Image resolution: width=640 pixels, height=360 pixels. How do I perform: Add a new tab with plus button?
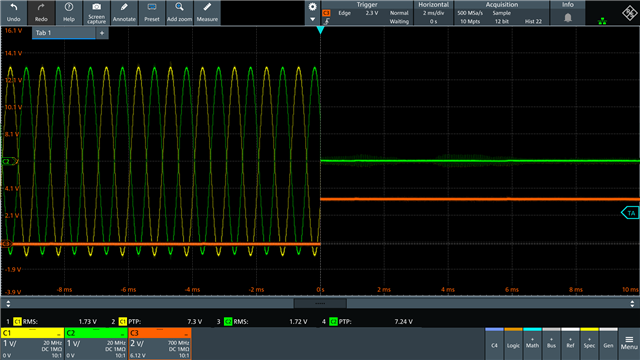coord(102,33)
